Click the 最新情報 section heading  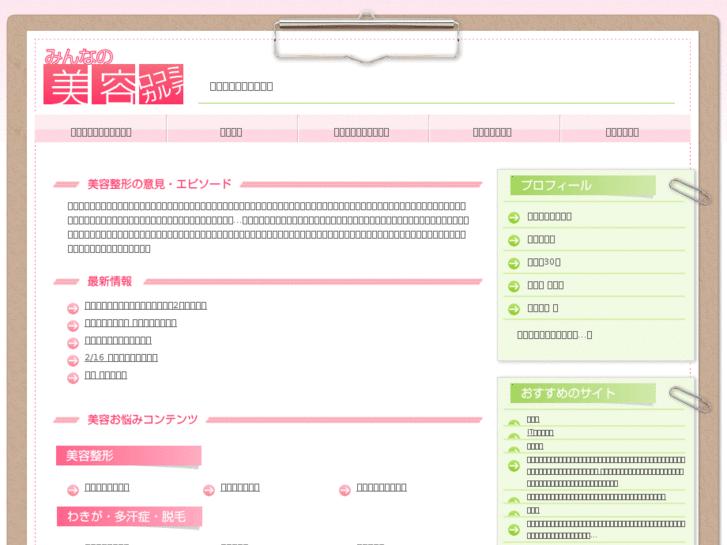click(109, 281)
